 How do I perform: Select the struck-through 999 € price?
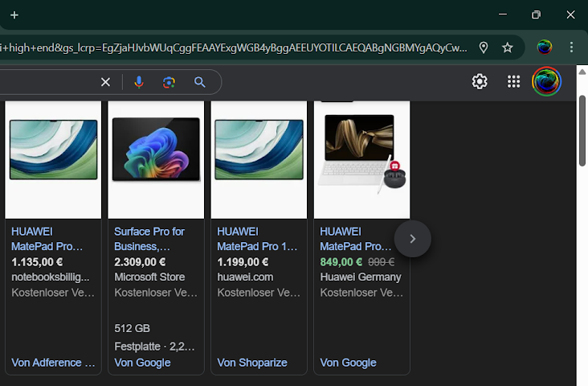coord(381,262)
